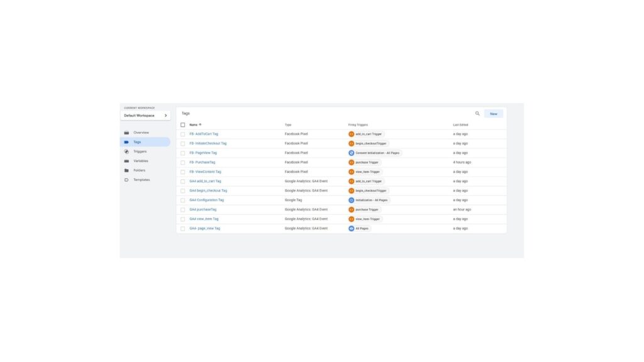Click the Name column header
Screen dimensions: 644x362
[194, 125]
